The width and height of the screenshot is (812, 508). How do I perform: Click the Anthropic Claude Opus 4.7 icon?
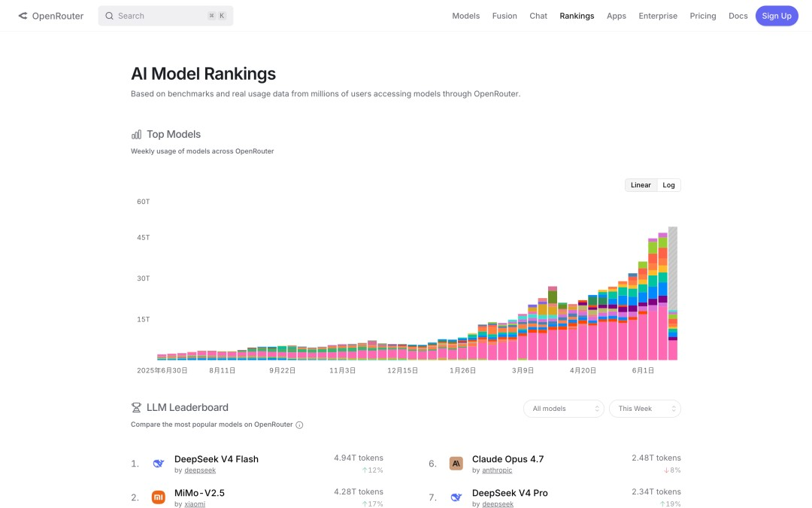[456, 464]
